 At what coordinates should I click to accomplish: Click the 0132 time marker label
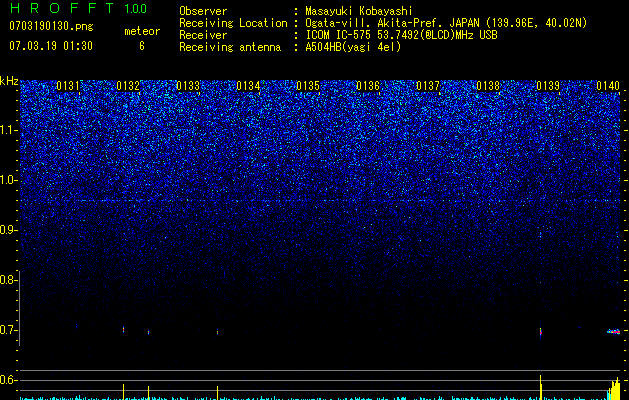pos(128,86)
